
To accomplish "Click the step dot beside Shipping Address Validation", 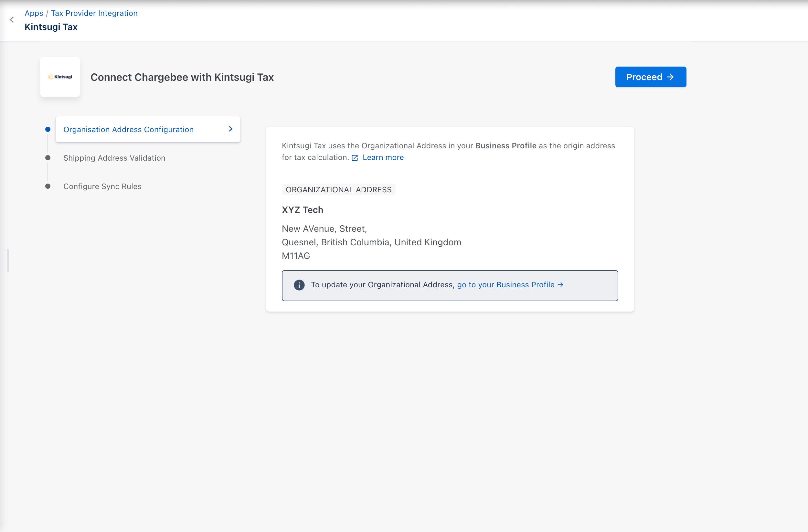I will pos(48,158).
